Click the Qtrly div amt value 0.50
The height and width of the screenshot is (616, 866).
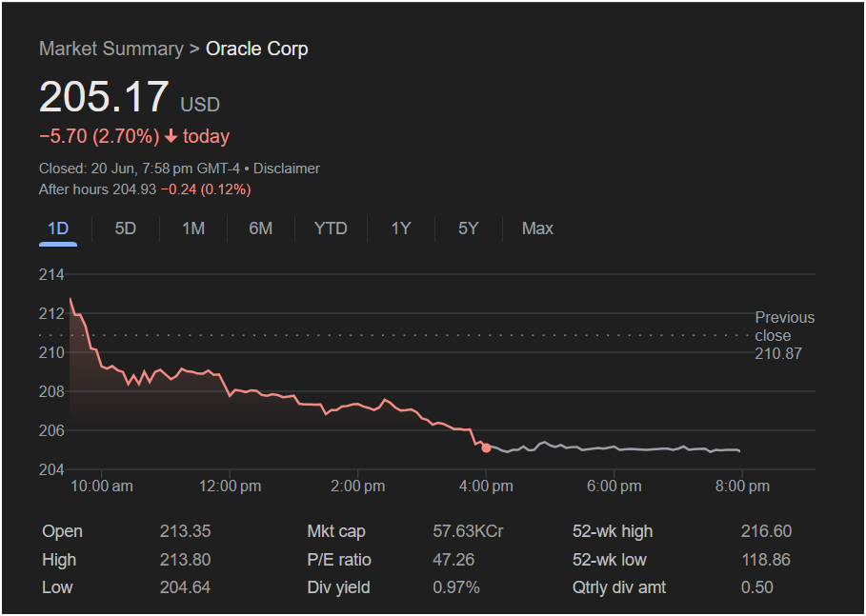[x=757, y=587]
